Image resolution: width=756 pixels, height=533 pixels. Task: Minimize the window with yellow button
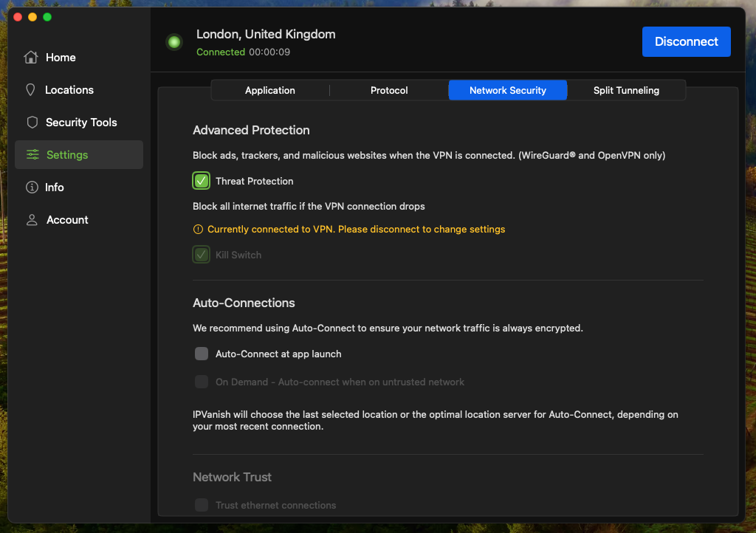coord(32,18)
